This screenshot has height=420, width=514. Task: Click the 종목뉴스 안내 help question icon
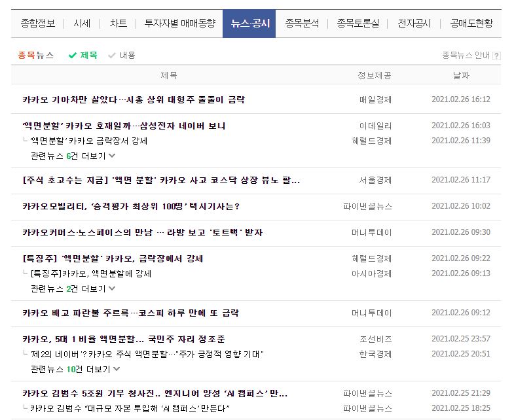[x=496, y=56]
